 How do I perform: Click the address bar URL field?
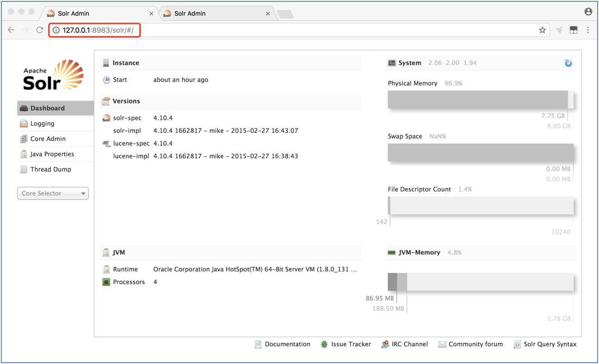click(x=299, y=30)
